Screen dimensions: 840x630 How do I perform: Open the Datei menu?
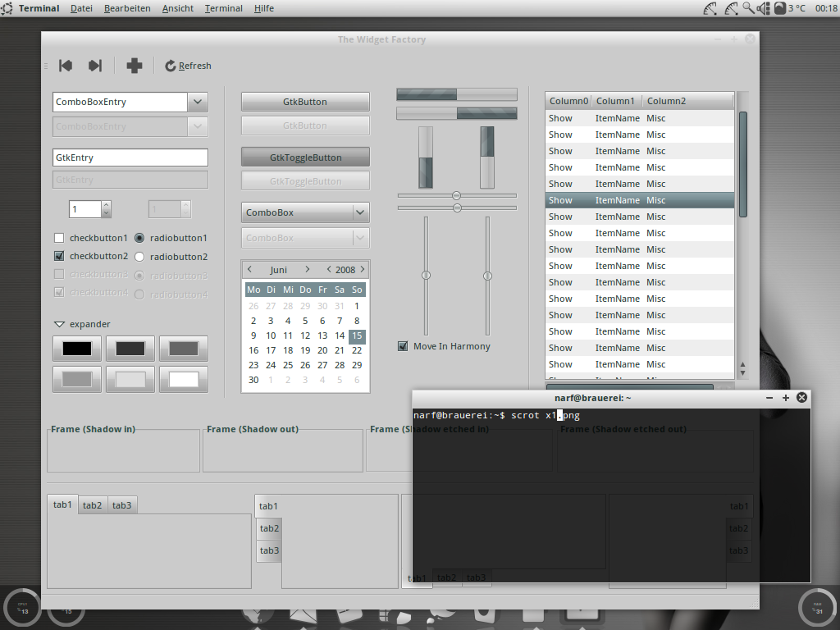pos(81,8)
